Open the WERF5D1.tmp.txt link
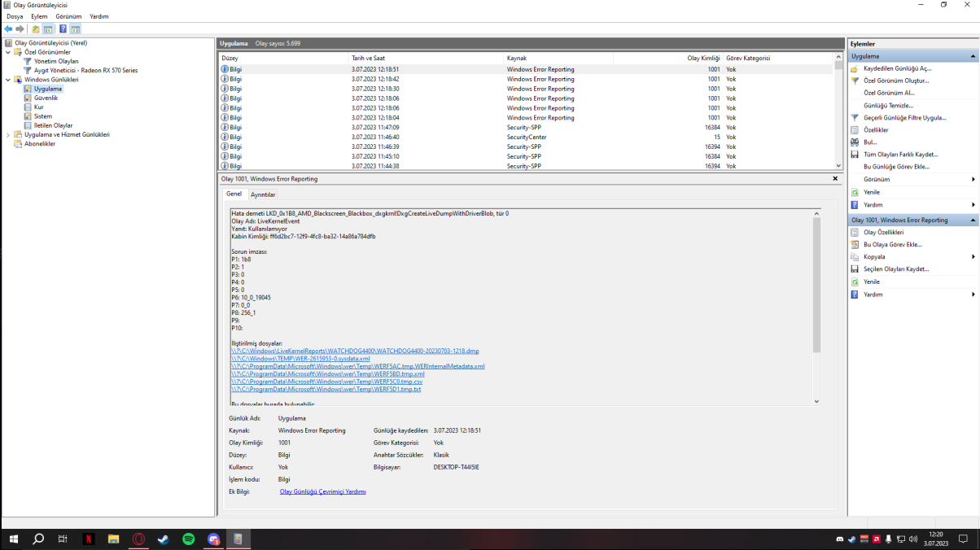The image size is (980, 550). [x=326, y=389]
